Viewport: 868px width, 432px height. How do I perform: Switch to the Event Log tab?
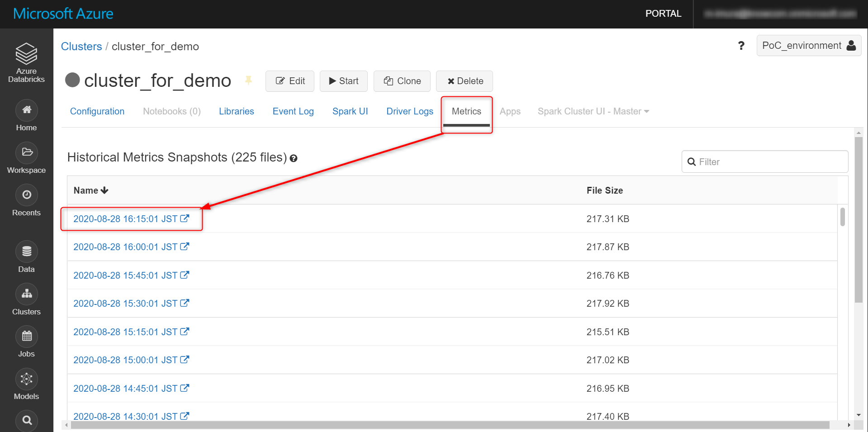pos(293,111)
